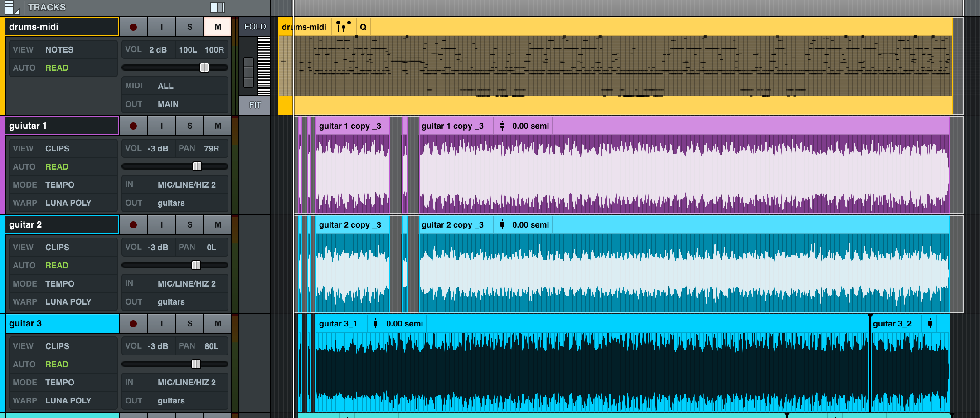Adjust the drums-midi volume slider
Image resolution: width=980 pixels, height=418 pixels.
[x=204, y=67]
